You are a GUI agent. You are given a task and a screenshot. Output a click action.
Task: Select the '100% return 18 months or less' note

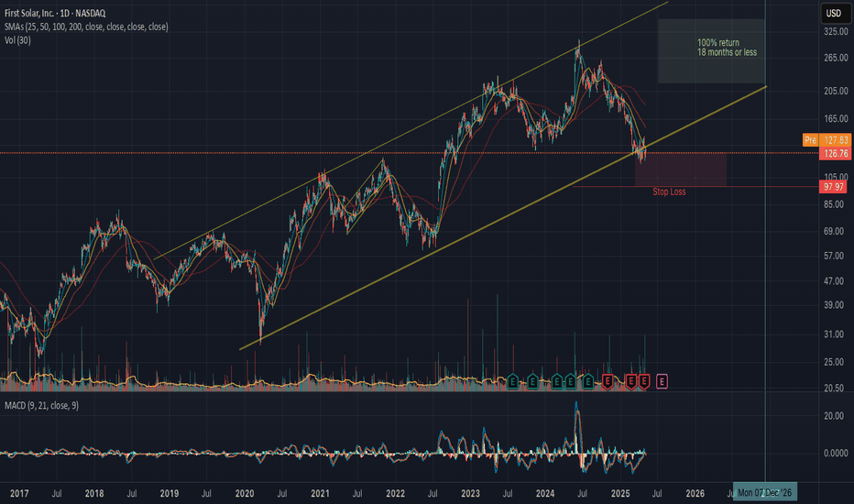point(728,48)
